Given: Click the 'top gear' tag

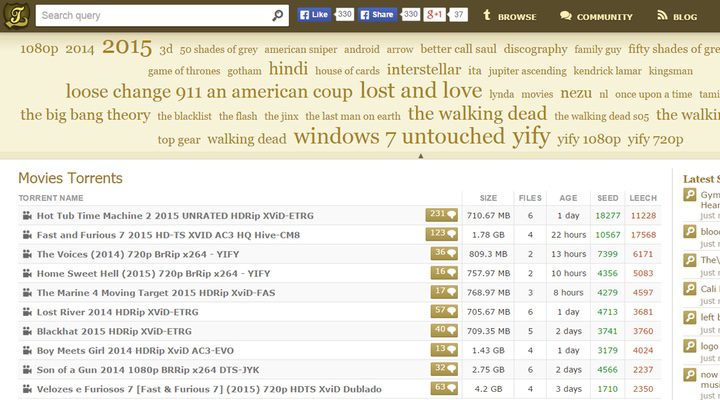Looking at the screenshot, I should 179,140.
